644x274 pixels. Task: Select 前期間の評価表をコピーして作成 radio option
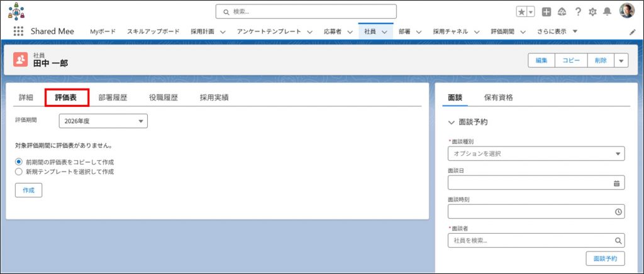click(19, 162)
